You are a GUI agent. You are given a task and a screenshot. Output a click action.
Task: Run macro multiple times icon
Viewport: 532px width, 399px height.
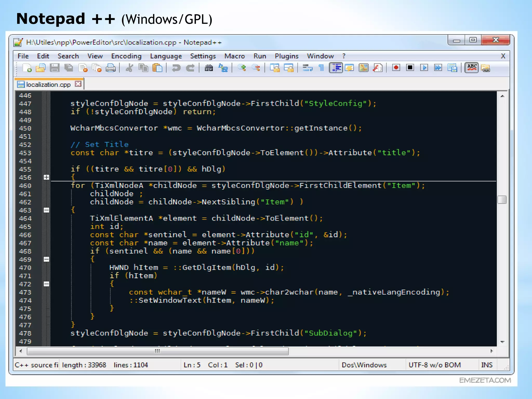coord(438,68)
